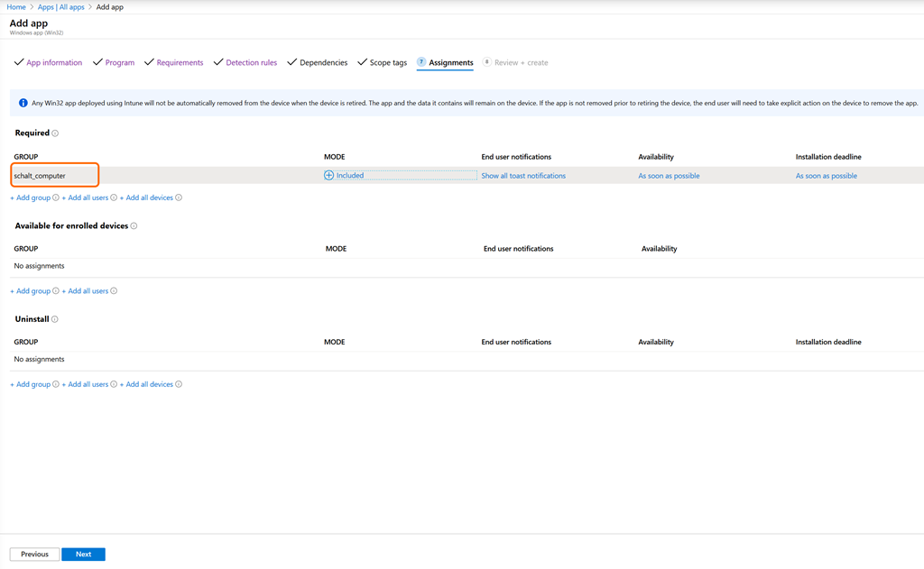This screenshot has width=924, height=569.
Task: Navigate to Home breadcrumb
Action: (x=16, y=7)
